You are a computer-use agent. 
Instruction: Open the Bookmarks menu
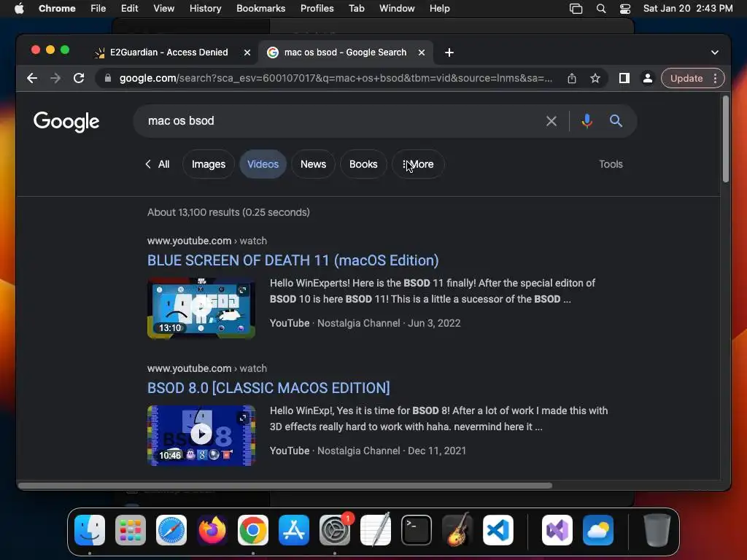tap(260, 9)
